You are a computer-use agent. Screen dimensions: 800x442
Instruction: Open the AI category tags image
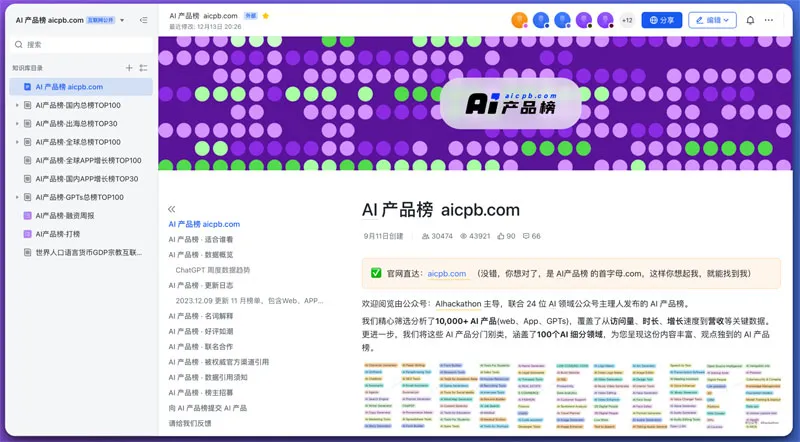click(x=571, y=395)
